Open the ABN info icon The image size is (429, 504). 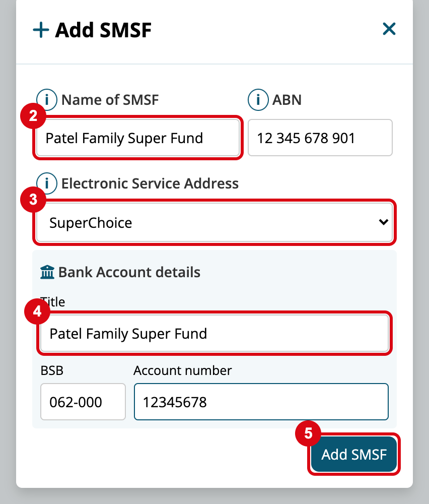pyautogui.click(x=258, y=100)
